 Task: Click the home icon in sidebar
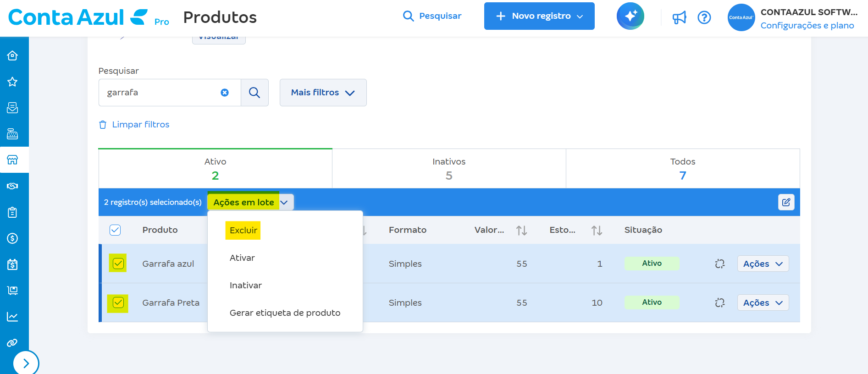point(12,55)
